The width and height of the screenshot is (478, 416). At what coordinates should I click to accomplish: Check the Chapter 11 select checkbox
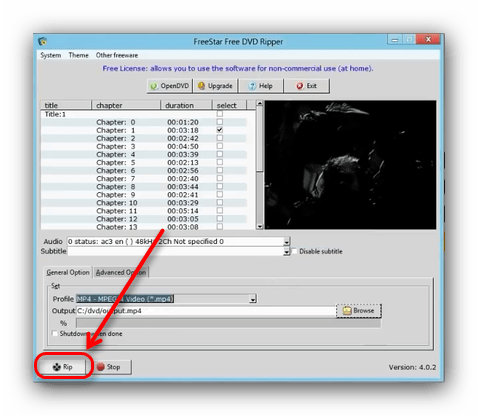[x=220, y=210]
